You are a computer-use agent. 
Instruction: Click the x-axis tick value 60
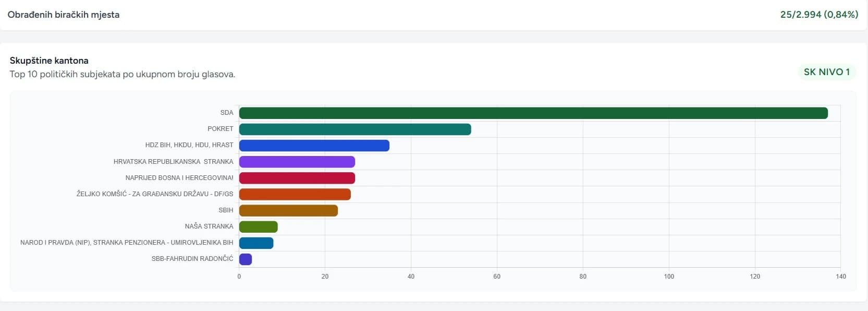point(497,277)
